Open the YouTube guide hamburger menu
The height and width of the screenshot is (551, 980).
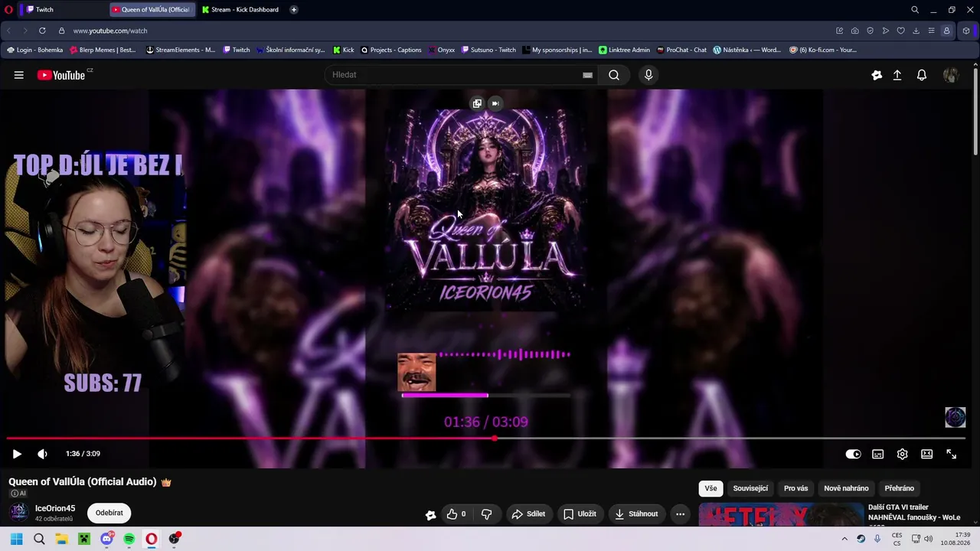[x=18, y=75]
